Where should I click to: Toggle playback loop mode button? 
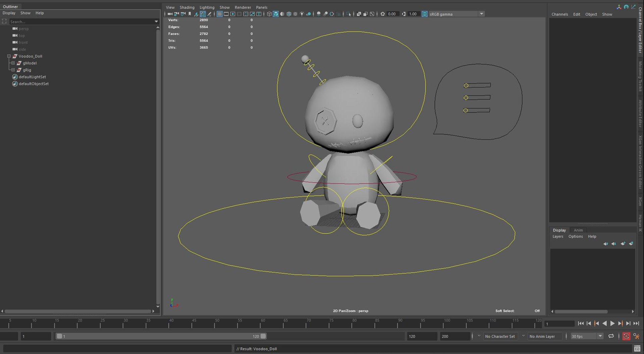611,336
